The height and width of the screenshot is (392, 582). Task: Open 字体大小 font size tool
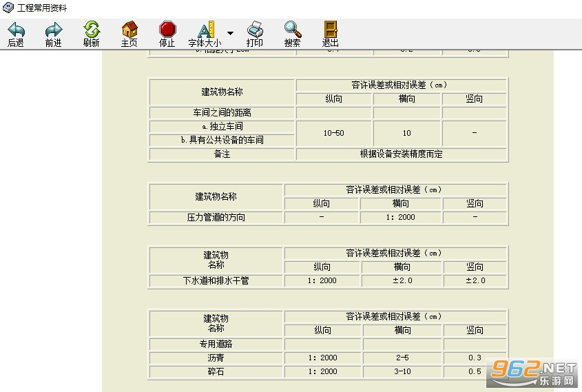pos(205,34)
